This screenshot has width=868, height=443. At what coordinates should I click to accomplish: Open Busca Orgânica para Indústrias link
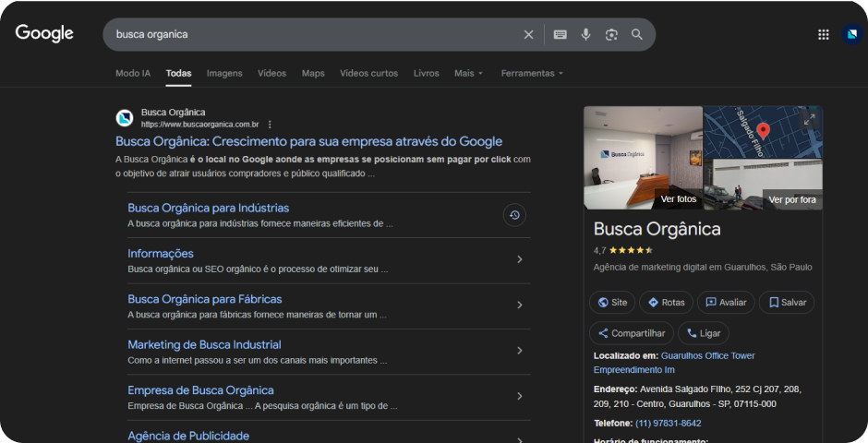tap(208, 208)
